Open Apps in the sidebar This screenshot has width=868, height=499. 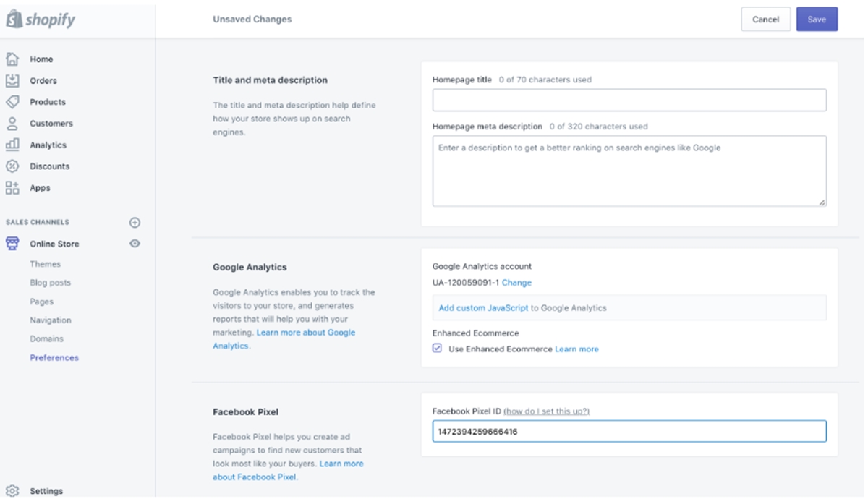coord(41,188)
